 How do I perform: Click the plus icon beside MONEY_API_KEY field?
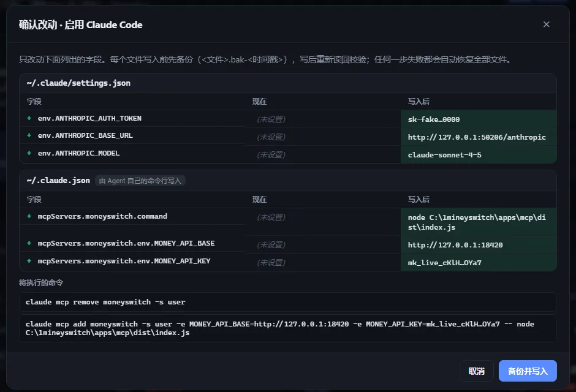point(29,261)
